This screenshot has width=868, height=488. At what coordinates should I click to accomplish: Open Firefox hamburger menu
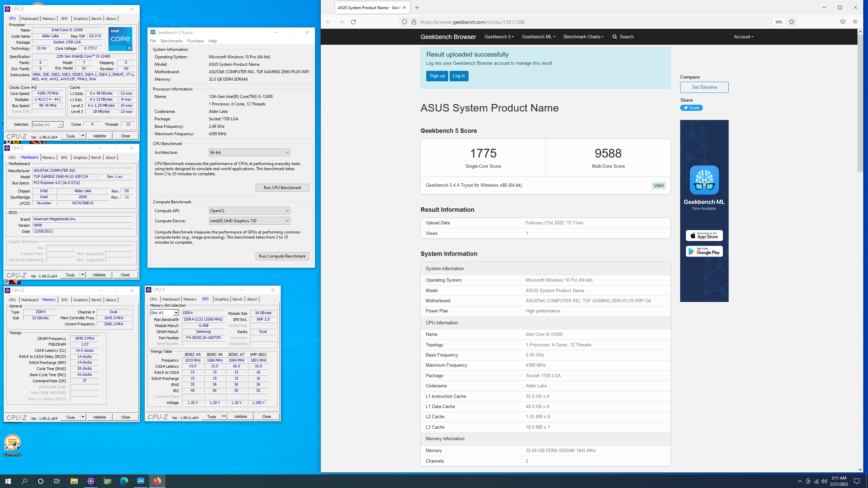[x=855, y=22]
